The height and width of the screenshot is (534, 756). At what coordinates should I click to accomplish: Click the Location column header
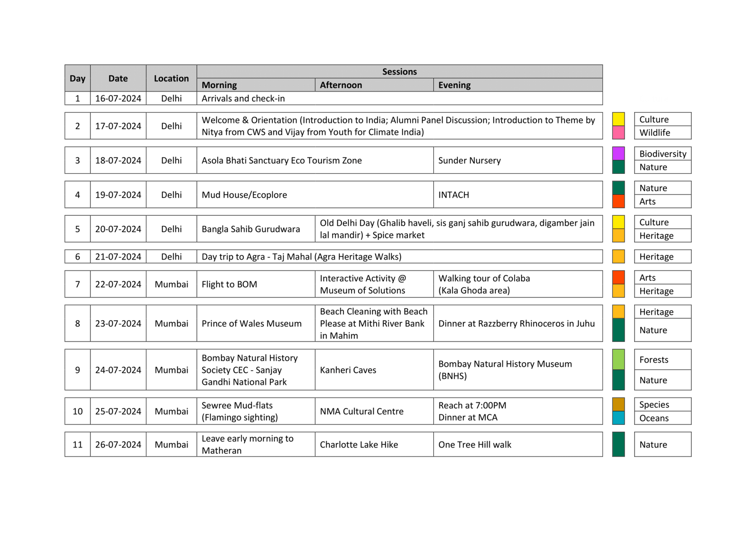click(172, 78)
